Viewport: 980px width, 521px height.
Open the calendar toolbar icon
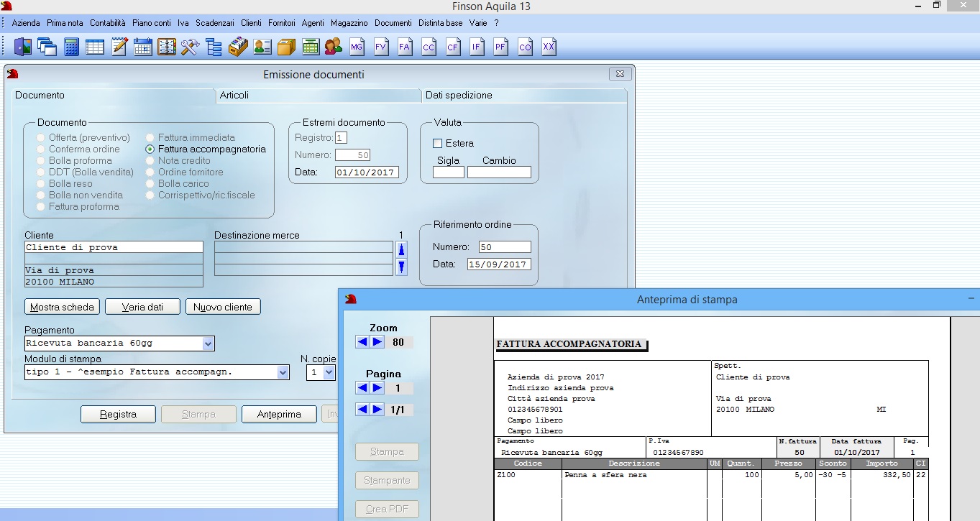[142, 47]
